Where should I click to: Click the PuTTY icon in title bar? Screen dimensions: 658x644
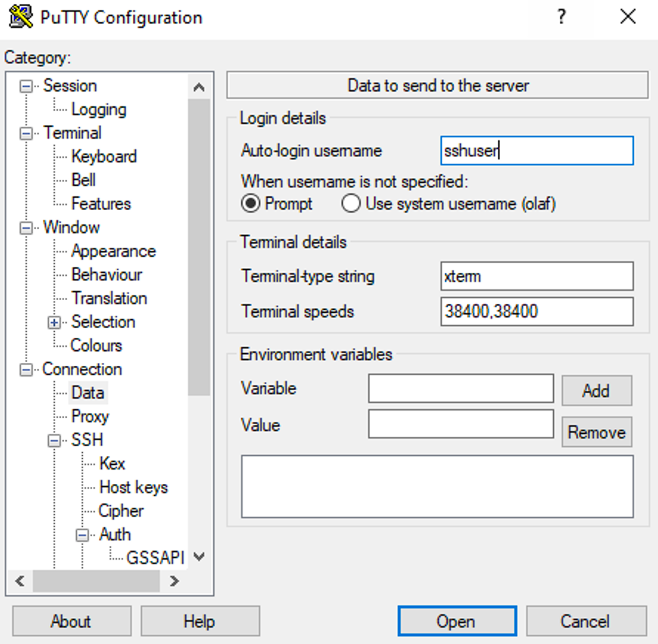[x=21, y=17]
